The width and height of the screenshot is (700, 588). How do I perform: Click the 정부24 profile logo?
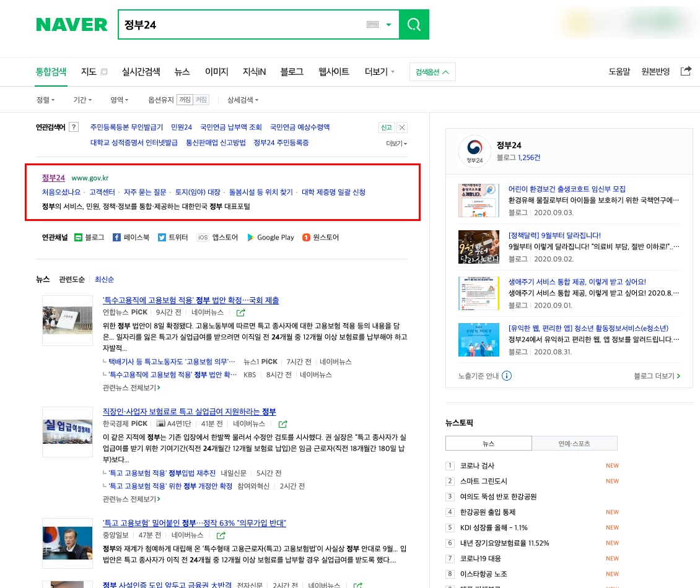click(475, 151)
